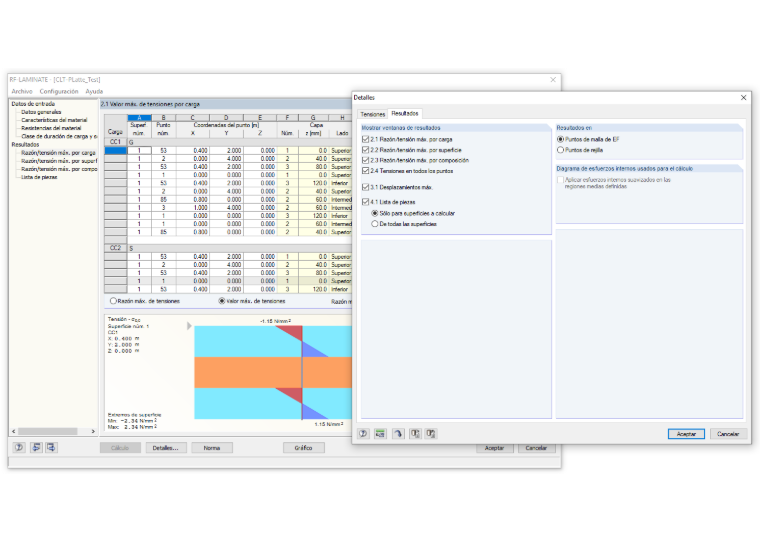Close the Detalles dialog
This screenshot has height=542, width=760.
click(x=744, y=97)
